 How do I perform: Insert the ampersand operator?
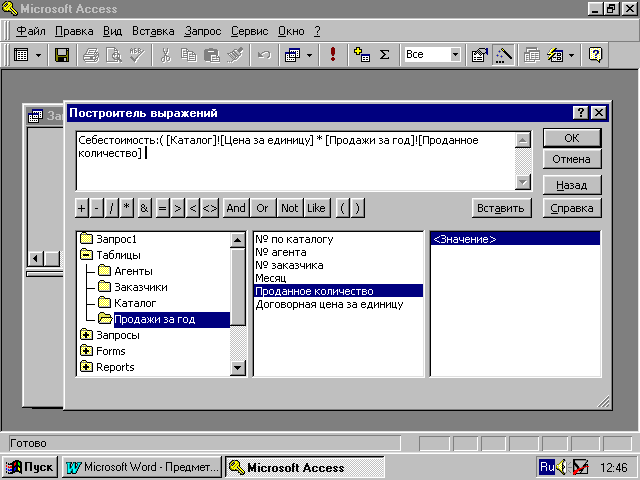(144, 208)
